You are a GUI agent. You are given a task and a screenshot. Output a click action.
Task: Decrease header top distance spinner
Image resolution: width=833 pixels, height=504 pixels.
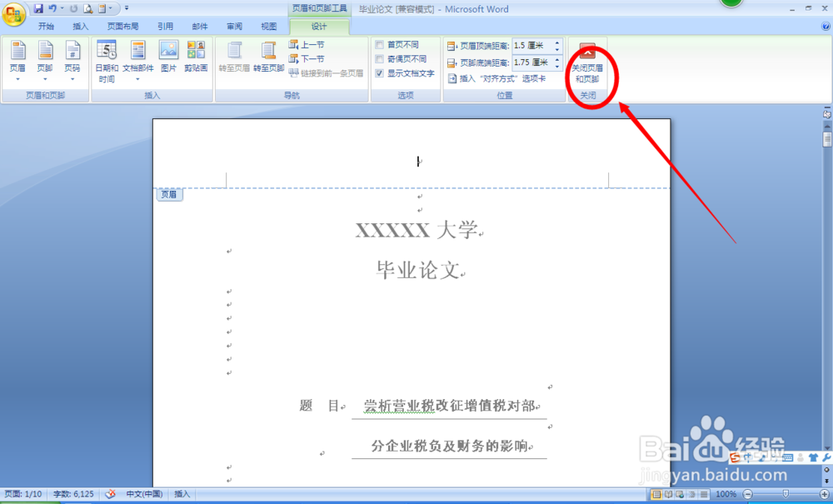point(557,49)
